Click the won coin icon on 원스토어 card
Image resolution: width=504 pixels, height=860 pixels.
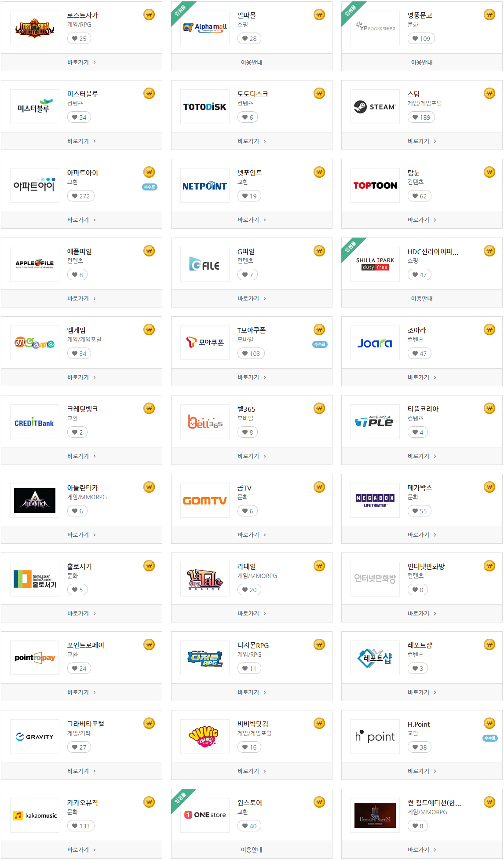(x=319, y=802)
